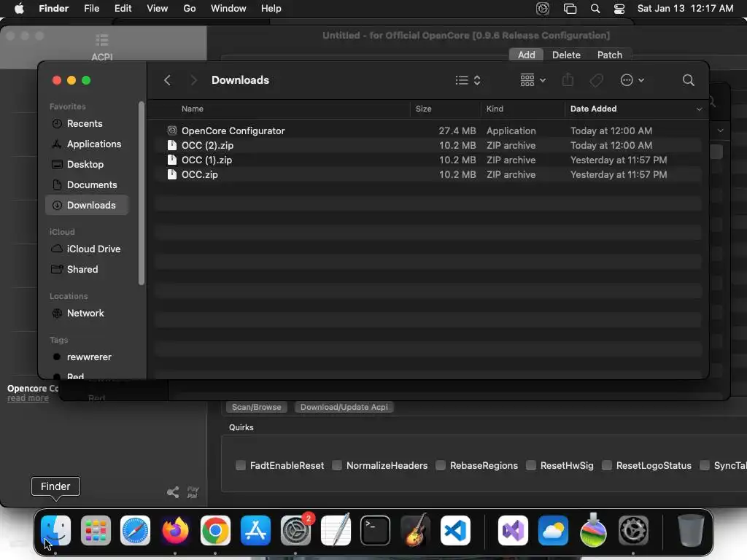Launch Visual Studio Code from the Dock
This screenshot has height=560, width=747.
(455, 530)
